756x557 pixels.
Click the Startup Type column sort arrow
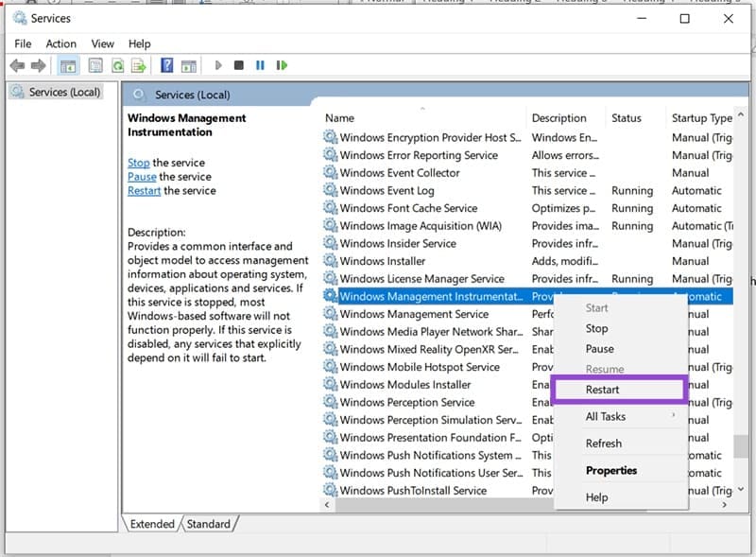click(x=740, y=113)
